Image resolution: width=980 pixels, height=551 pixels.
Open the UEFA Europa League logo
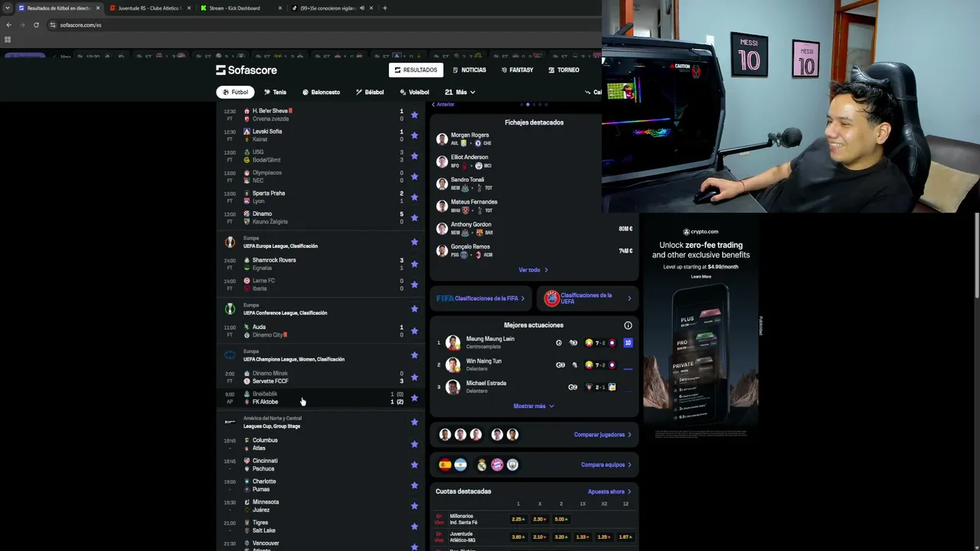point(230,242)
